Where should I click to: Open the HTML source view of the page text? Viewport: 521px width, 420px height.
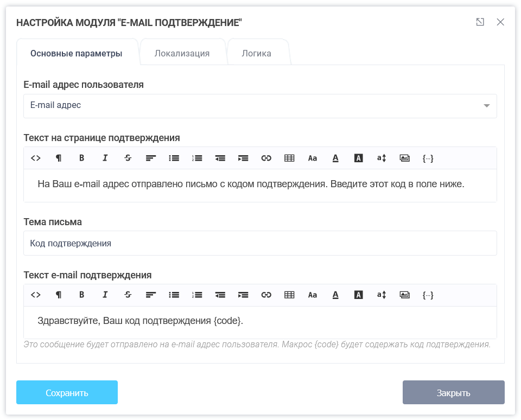click(x=36, y=158)
